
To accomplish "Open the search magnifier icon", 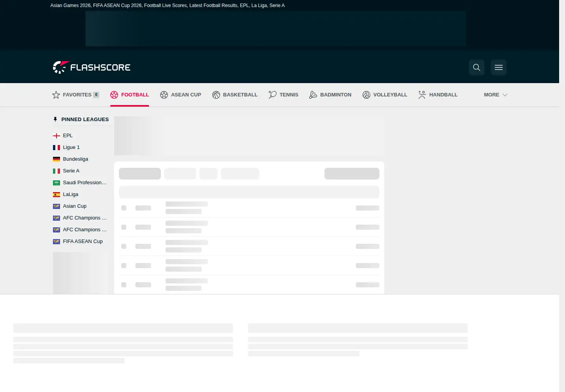I will click(x=477, y=67).
